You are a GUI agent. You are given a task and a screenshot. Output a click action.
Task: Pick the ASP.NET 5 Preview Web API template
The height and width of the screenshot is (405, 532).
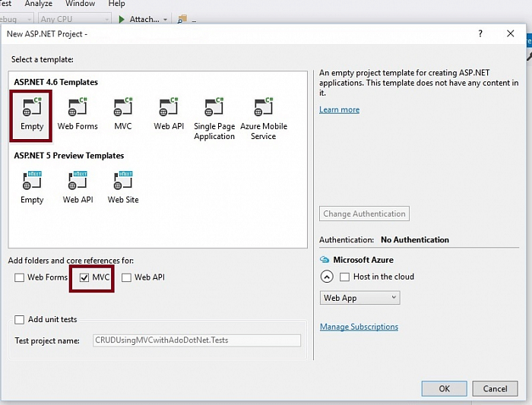(78, 188)
